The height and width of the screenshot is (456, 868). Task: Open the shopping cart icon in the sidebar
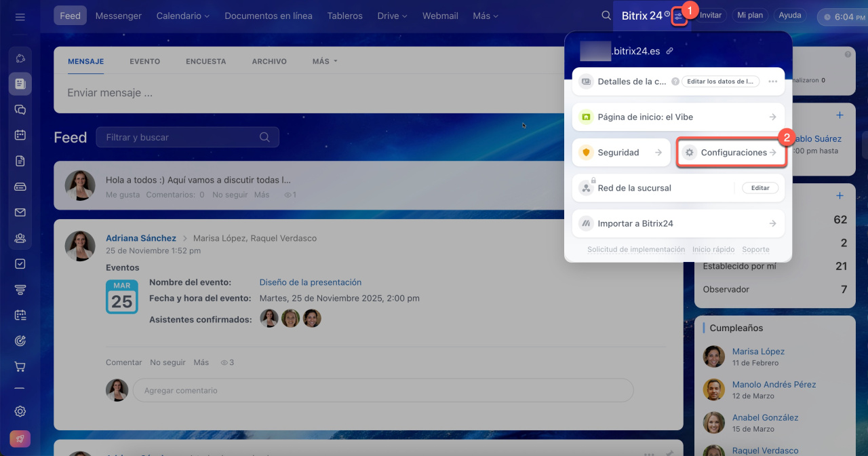click(x=20, y=366)
